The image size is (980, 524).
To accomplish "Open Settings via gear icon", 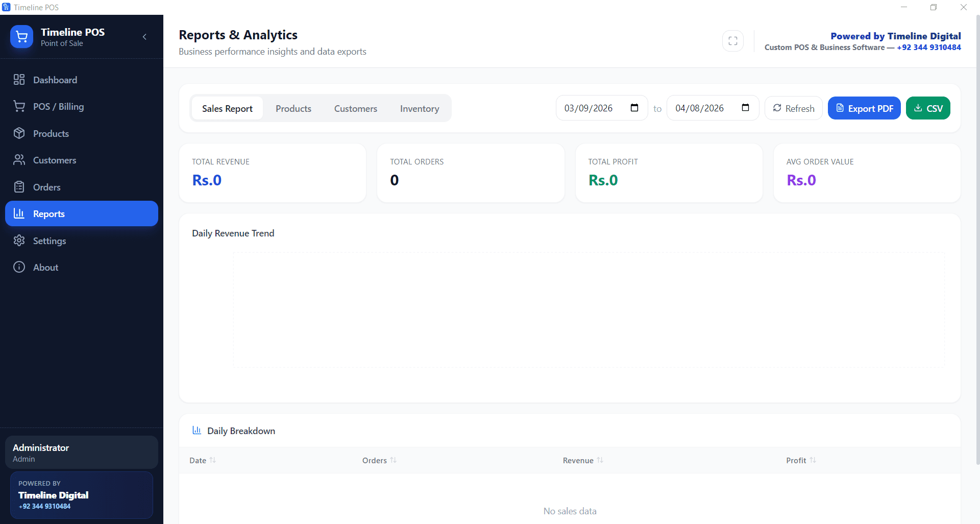I will pyautogui.click(x=19, y=241).
